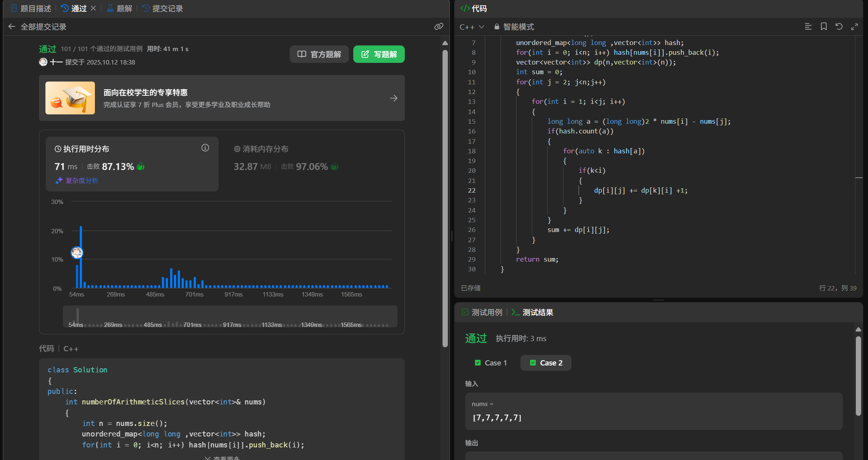Click the copy link icon
The height and width of the screenshot is (460, 868).
pos(438,27)
